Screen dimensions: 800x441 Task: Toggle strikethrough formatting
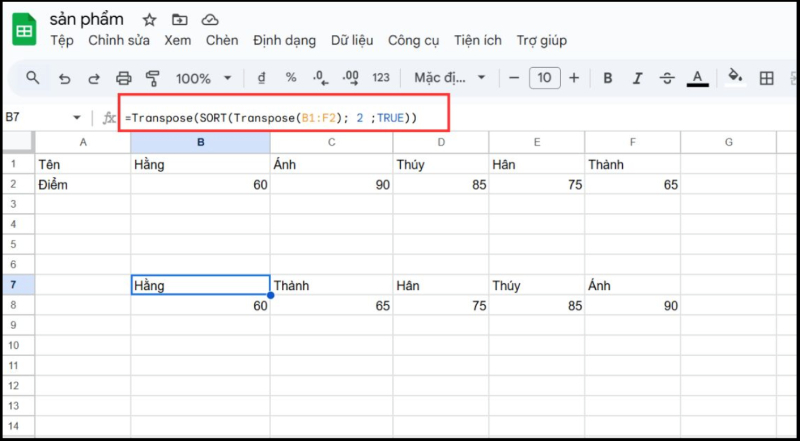pos(667,78)
